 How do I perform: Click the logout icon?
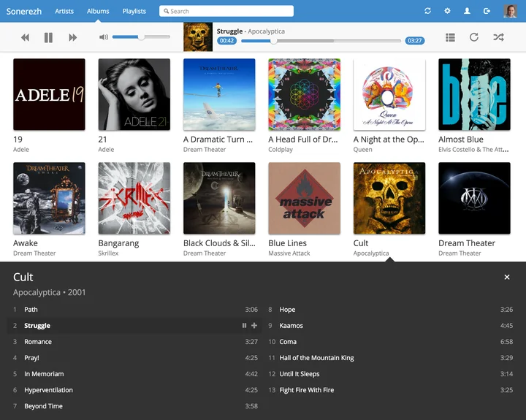pyautogui.click(x=487, y=11)
